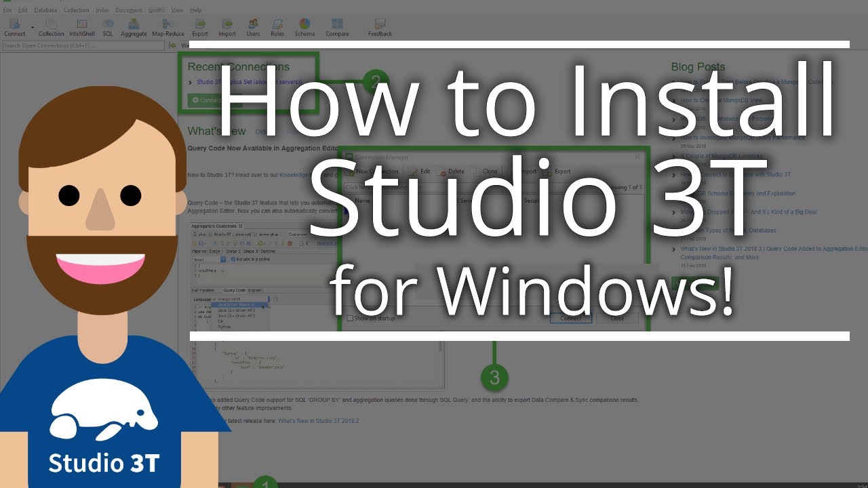The height and width of the screenshot is (488, 868).
Task: Open the What's New in Studio 3T 2018.2 link
Action: click(x=318, y=421)
